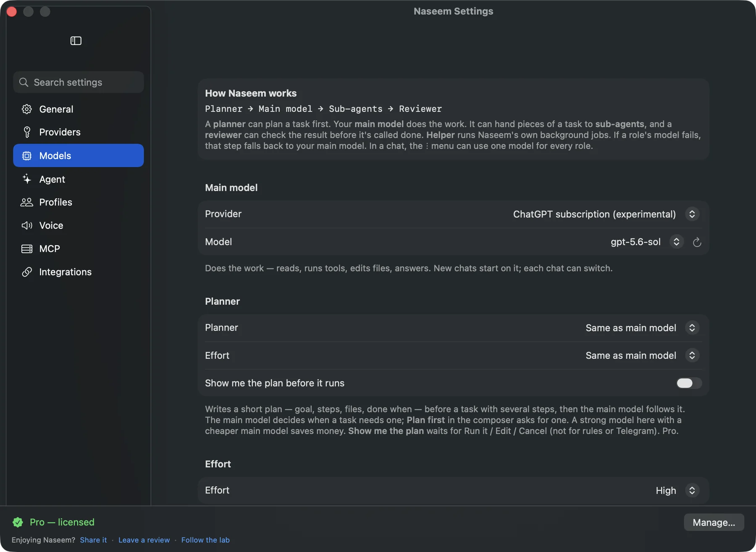Close the Naseem Settings window

pyautogui.click(x=12, y=12)
